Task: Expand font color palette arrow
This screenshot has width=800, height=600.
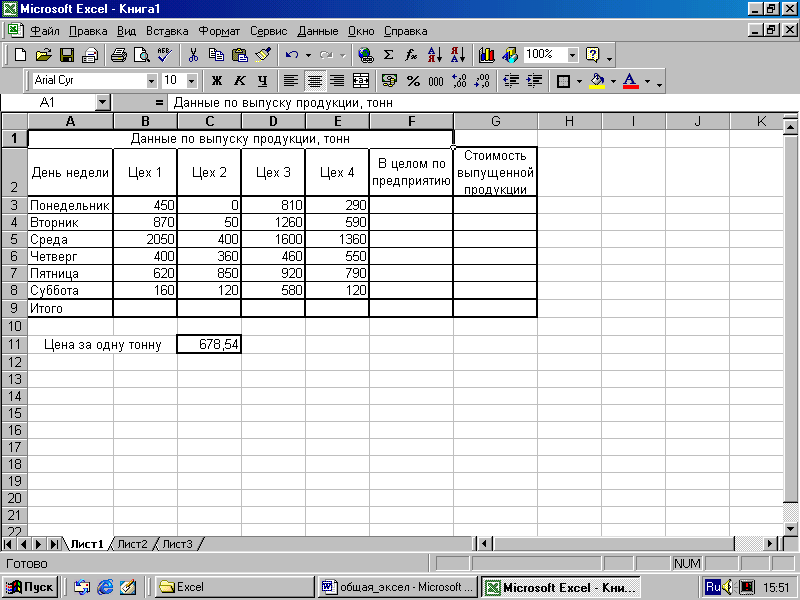Action: point(647,81)
